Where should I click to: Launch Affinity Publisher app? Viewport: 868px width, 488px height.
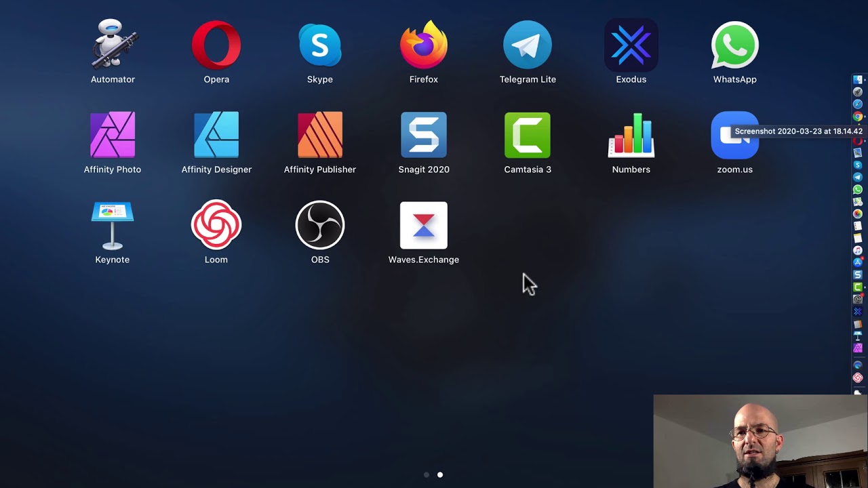320,135
